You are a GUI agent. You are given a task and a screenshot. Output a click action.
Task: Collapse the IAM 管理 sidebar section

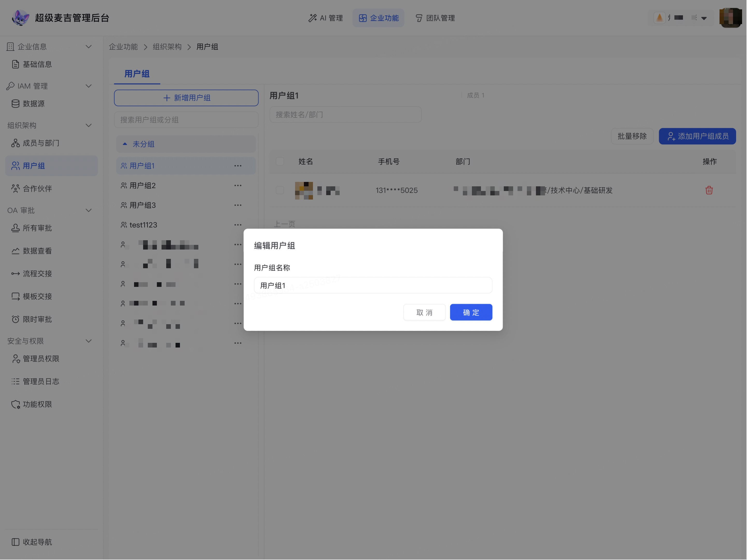click(88, 86)
